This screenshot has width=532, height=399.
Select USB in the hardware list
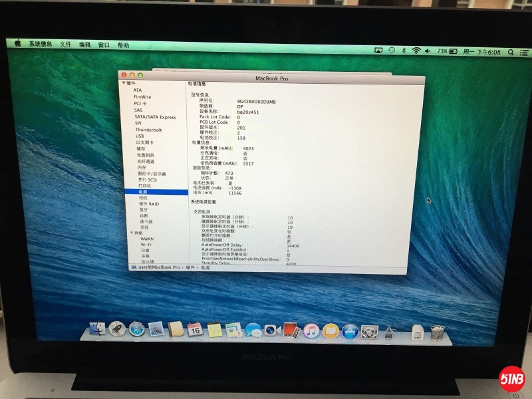click(x=140, y=136)
